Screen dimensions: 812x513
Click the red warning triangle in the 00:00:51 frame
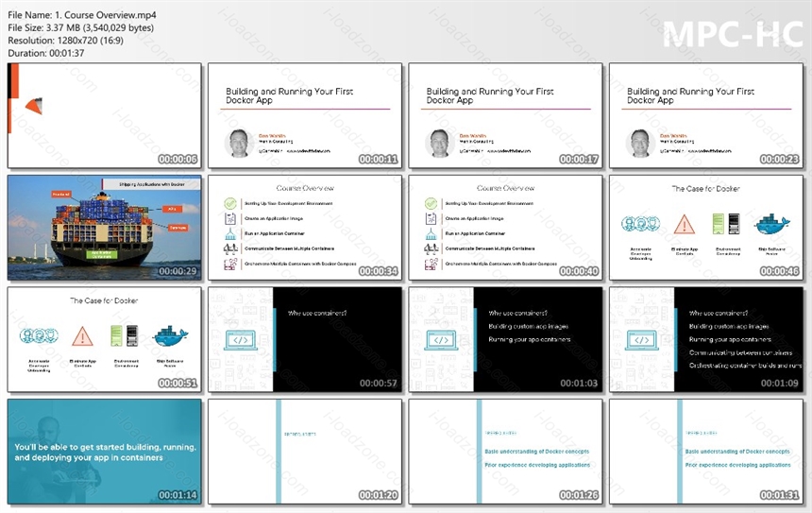pos(82,336)
